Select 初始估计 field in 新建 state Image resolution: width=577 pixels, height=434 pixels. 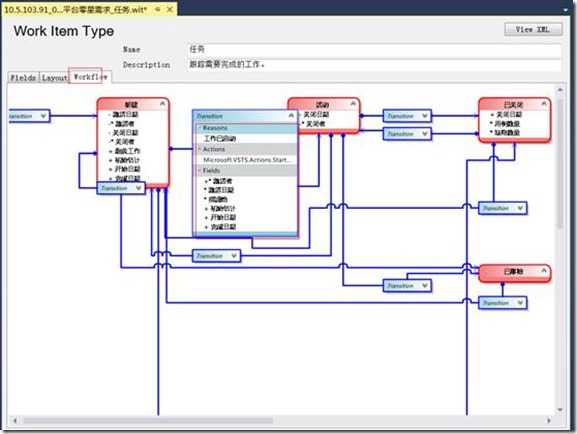[x=127, y=160]
